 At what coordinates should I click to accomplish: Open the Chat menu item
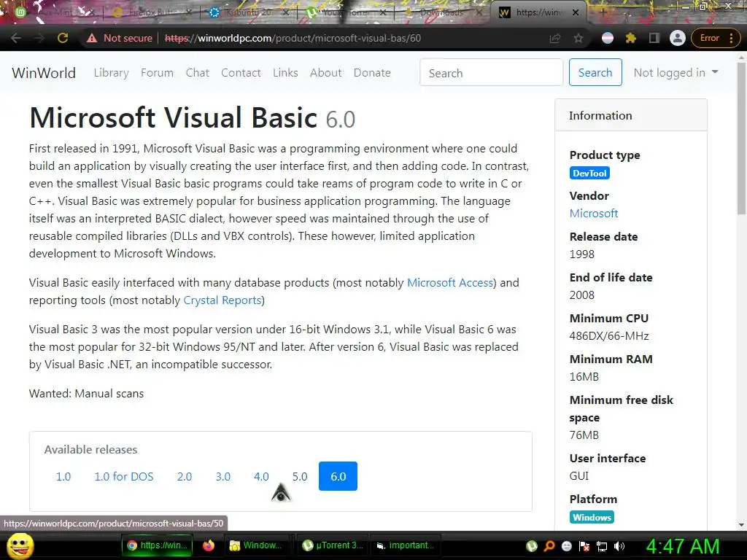197,73
